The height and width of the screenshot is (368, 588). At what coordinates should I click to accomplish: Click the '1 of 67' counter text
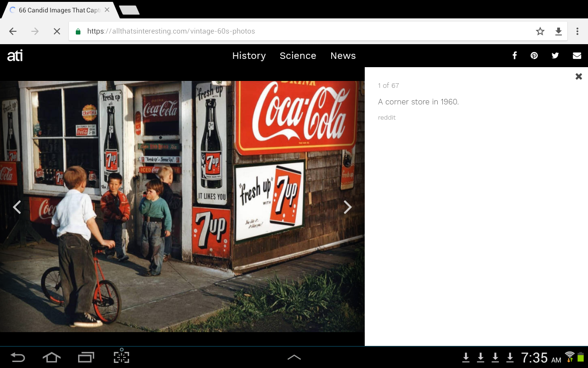(x=389, y=86)
